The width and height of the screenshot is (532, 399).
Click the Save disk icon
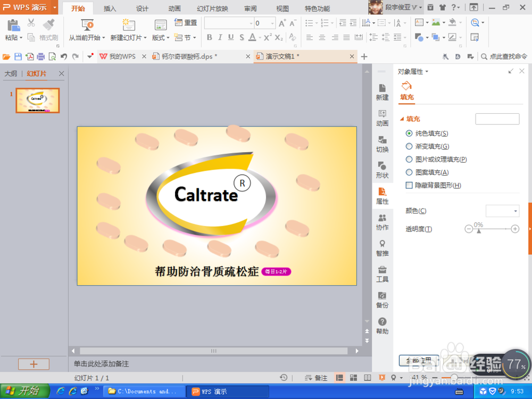[18, 57]
